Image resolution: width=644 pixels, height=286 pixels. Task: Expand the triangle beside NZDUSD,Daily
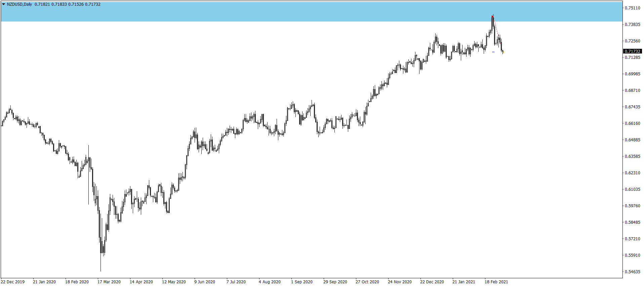pyautogui.click(x=3, y=4)
